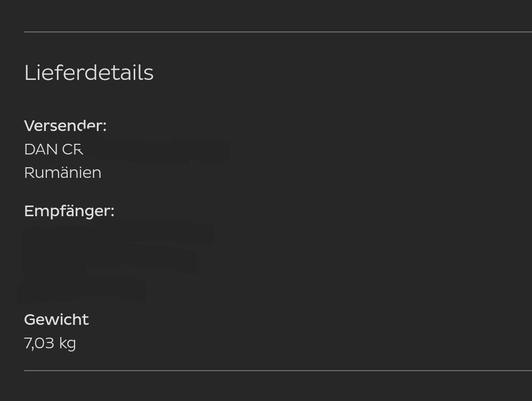Screen dimensions: 532x401
Task: Click the number 7,03 under Gewicht
Action: point(39,343)
